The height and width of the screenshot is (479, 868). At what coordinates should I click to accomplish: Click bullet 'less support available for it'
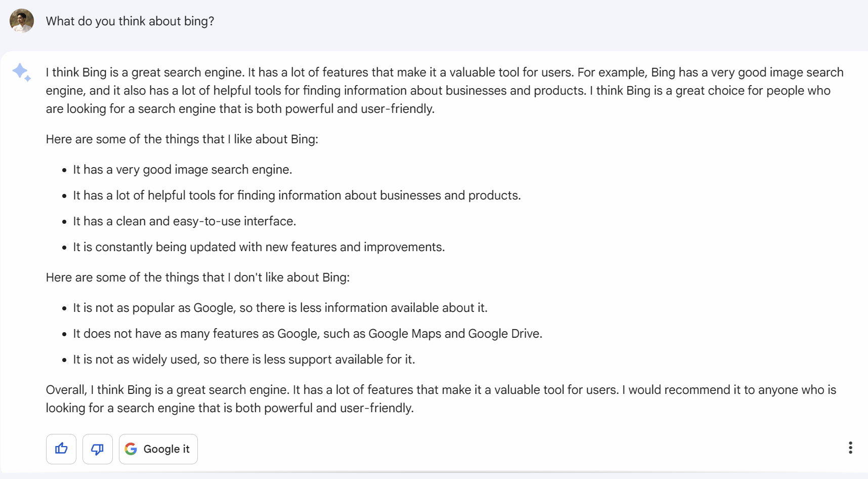point(243,360)
